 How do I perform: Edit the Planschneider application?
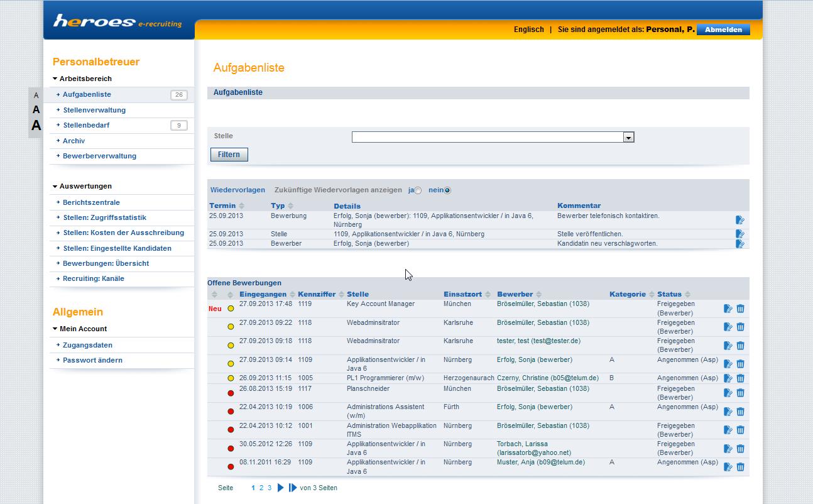coord(728,393)
